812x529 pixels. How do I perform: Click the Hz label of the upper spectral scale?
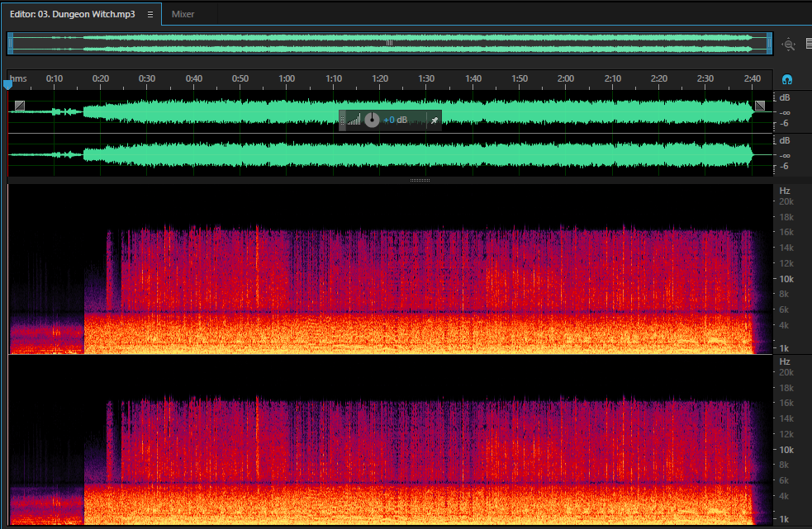[785, 191]
